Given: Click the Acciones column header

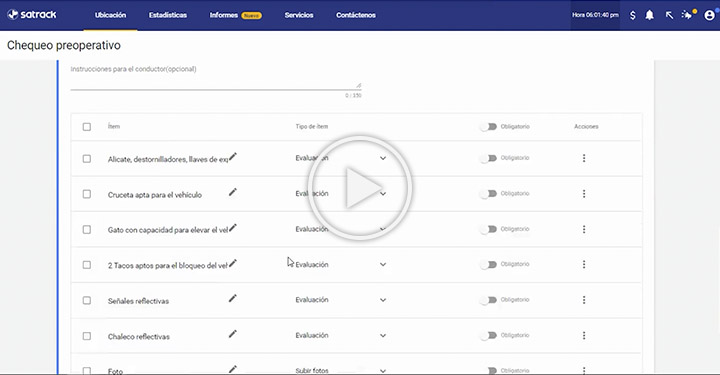Looking at the screenshot, I should [586, 127].
